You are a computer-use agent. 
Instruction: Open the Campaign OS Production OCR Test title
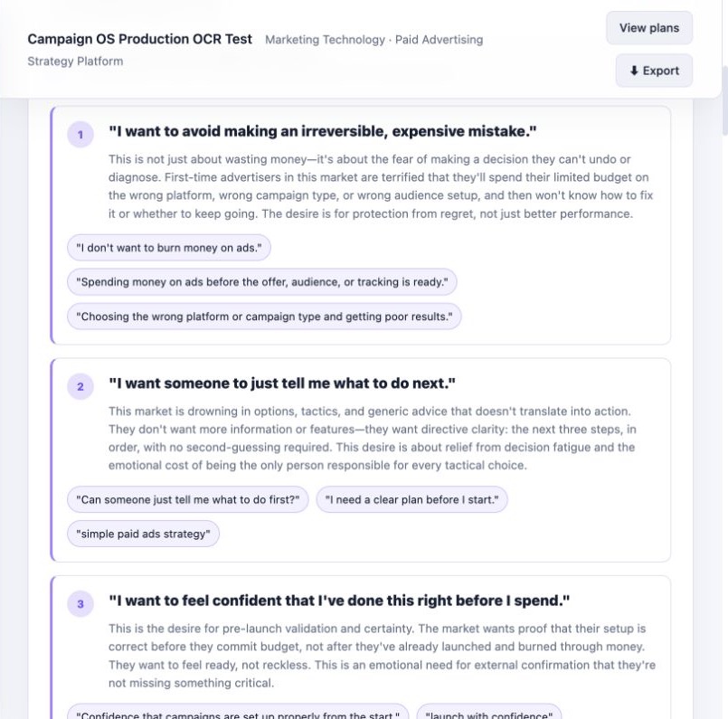pos(140,39)
